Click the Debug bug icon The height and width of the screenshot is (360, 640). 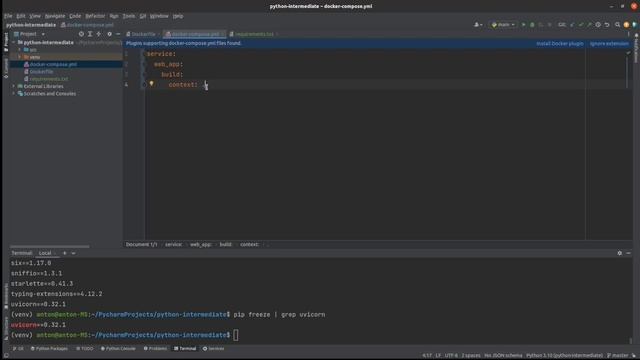[x=532, y=25]
